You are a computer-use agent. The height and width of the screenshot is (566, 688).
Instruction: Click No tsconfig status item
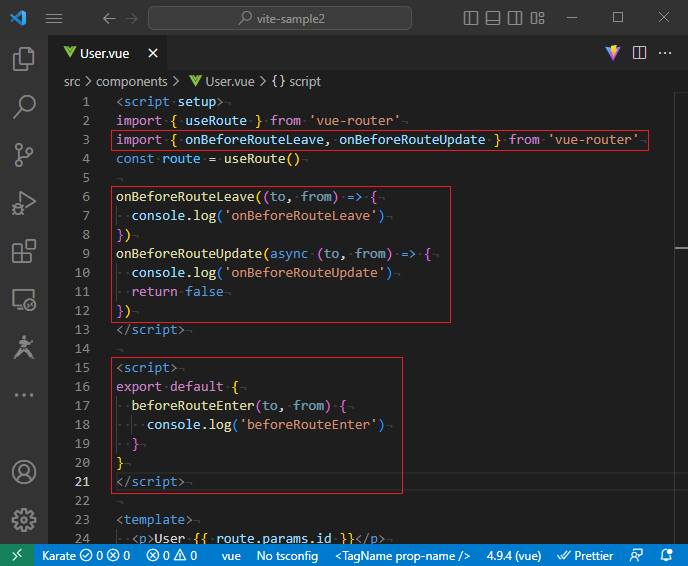coord(287,556)
